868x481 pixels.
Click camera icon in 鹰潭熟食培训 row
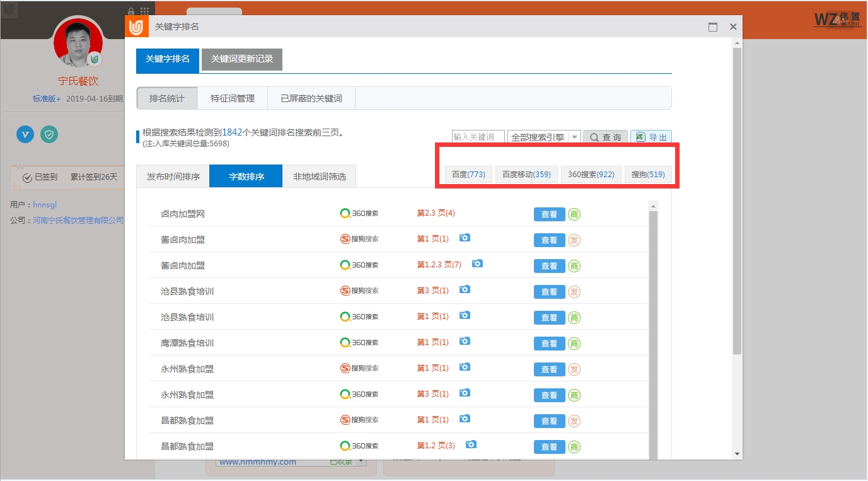465,342
